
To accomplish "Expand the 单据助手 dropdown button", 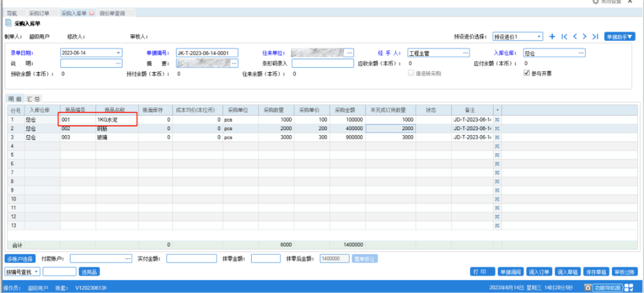I will coord(620,37).
